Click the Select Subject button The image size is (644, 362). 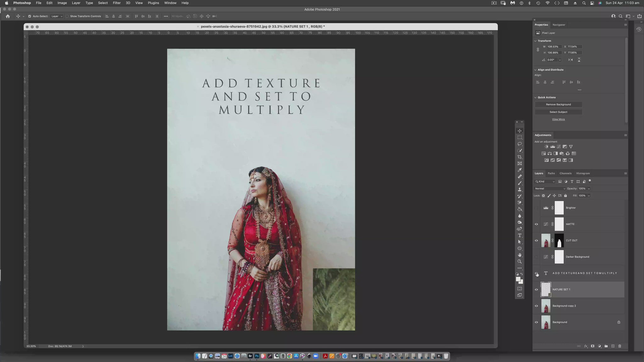pyautogui.click(x=558, y=112)
